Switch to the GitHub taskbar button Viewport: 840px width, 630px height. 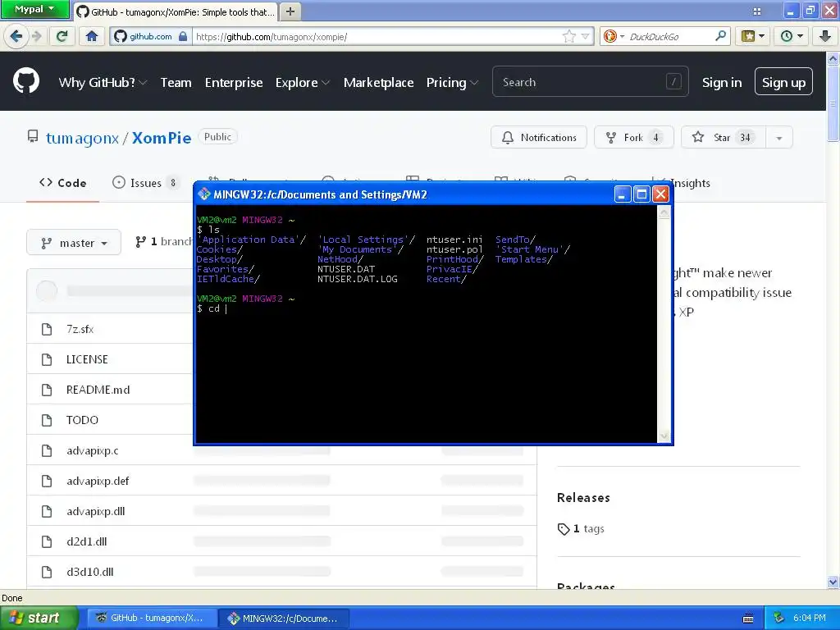[152, 619]
